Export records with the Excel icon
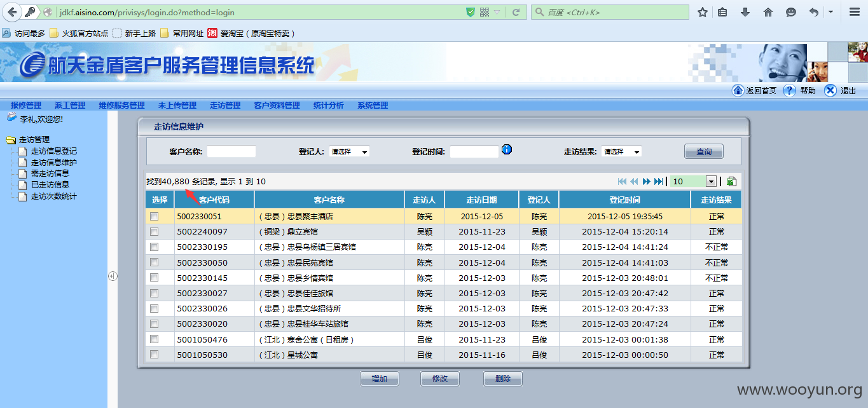This screenshot has height=408, width=868. pyautogui.click(x=731, y=182)
